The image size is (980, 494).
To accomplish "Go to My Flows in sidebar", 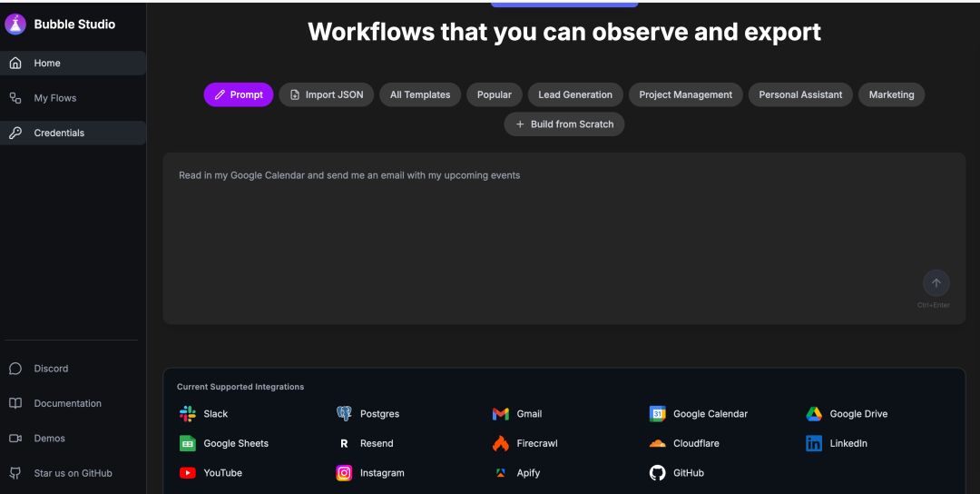I will tap(73, 98).
